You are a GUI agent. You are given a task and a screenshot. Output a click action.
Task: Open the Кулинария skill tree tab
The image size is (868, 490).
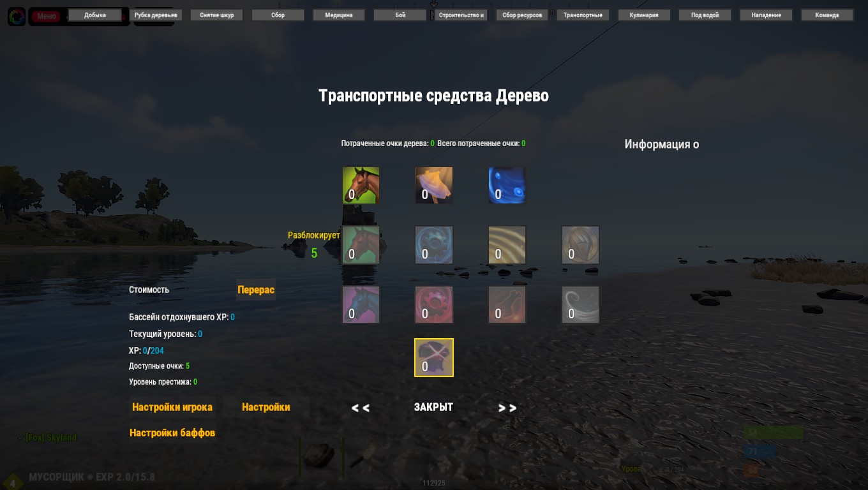pos(644,15)
